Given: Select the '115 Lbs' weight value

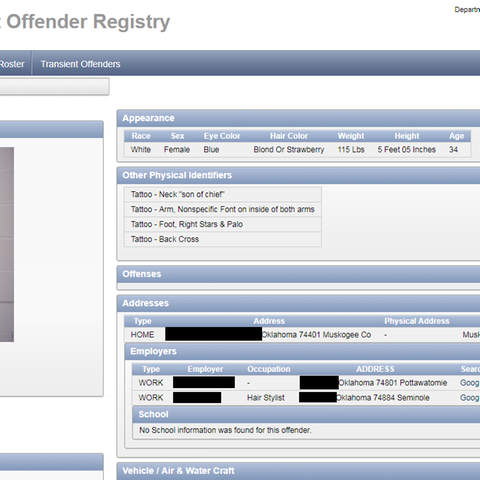Looking at the screenshot, I should coord(351,150).
